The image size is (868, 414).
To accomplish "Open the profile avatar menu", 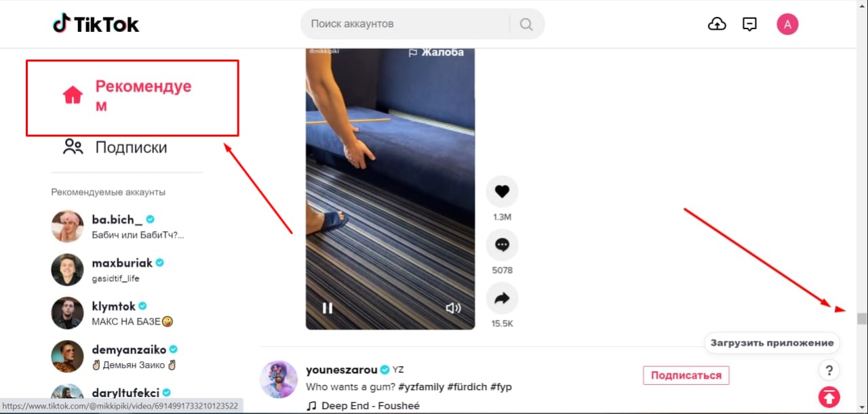I will [x=787, y=24].
